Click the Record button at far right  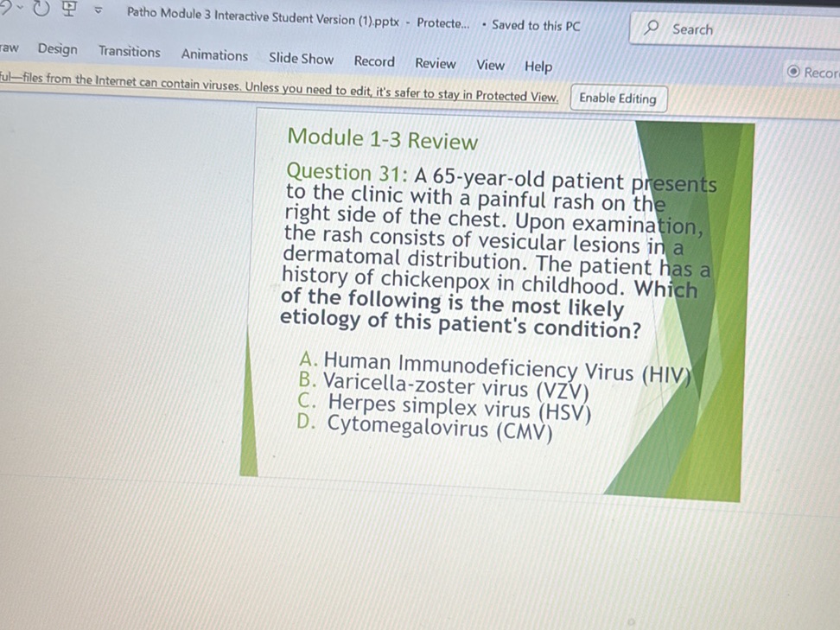[x=811, y=73]
